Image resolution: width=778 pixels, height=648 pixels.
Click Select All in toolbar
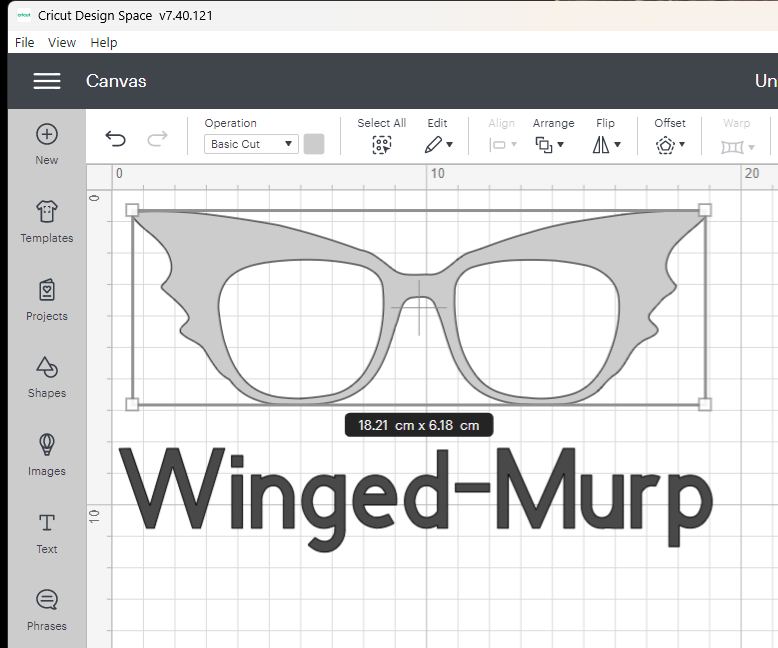click(x=381, y=144)
